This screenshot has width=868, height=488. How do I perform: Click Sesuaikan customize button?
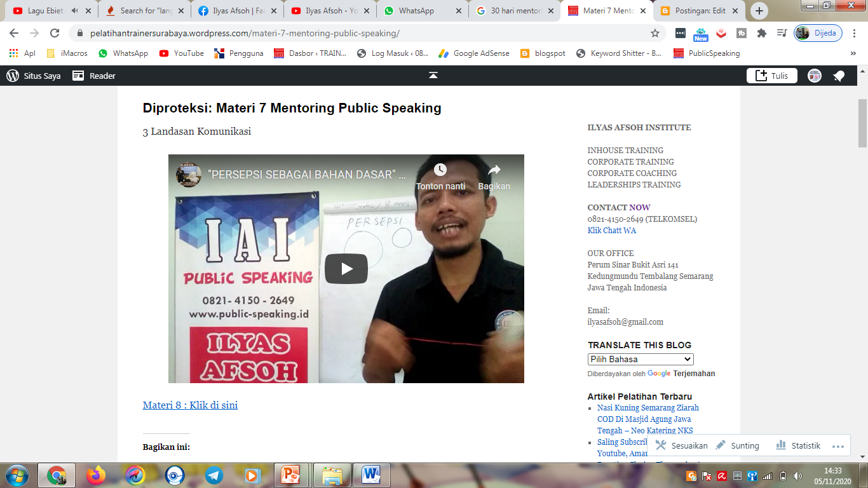pos(681,445)
